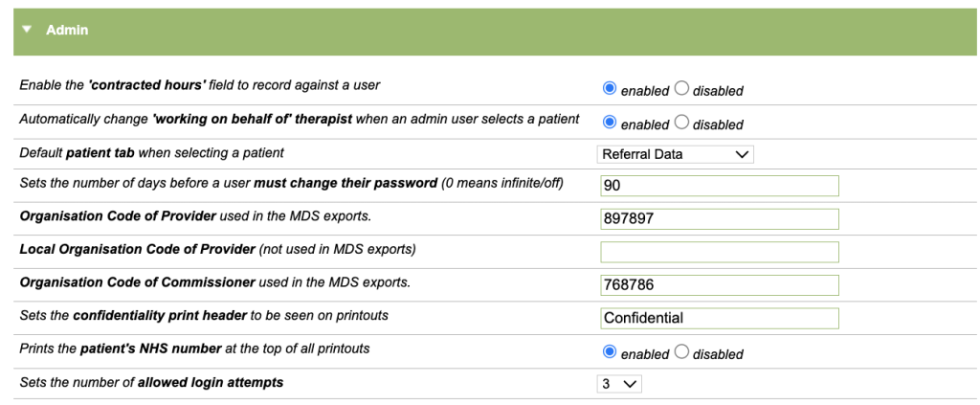
Task: Click the 'allowed login attempts' label
Action: (x=151, y=383)
